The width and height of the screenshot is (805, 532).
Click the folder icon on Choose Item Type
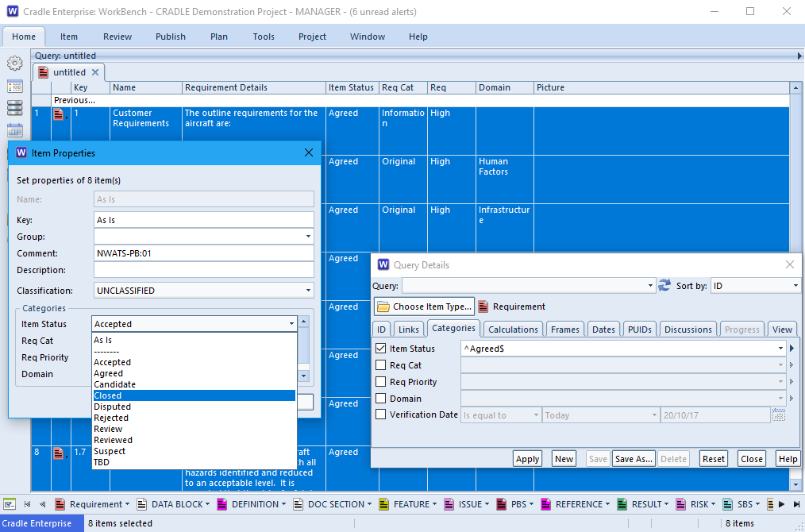383,306
